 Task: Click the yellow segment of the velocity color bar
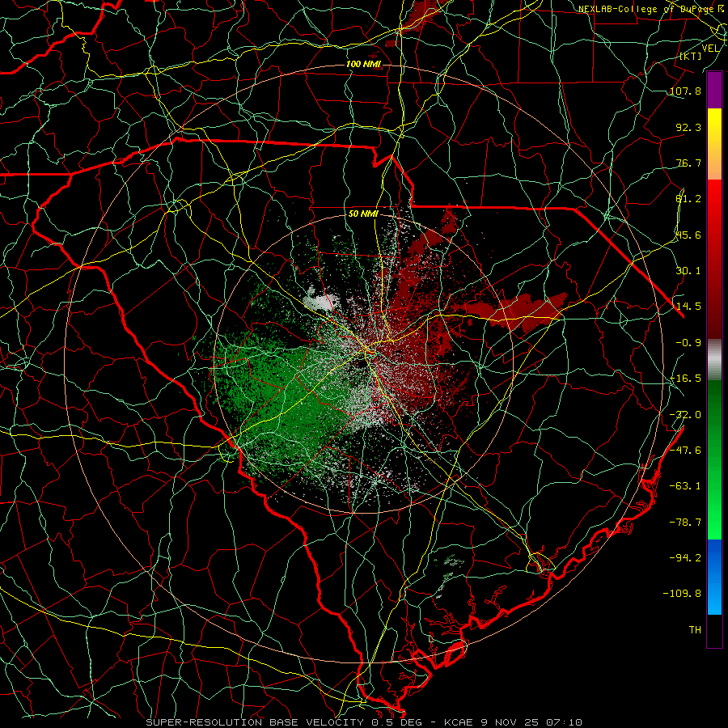(714, 144)
